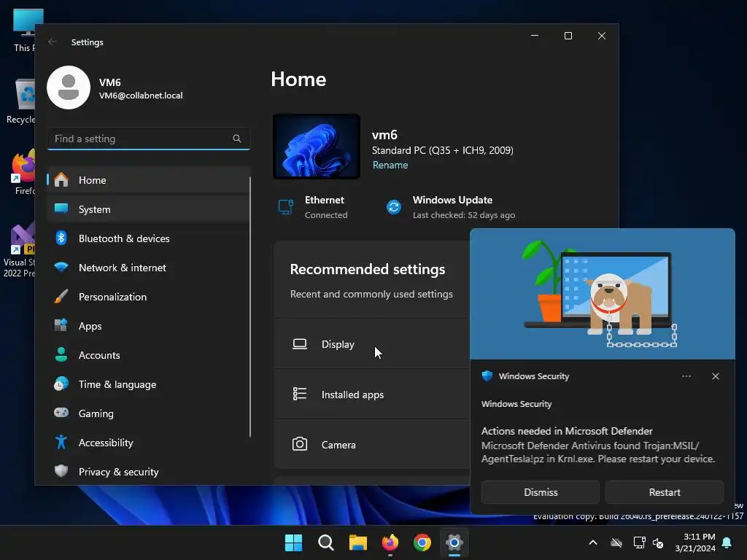Click the Accounts person icon
747x560 pixels.
tap(61, 355)
